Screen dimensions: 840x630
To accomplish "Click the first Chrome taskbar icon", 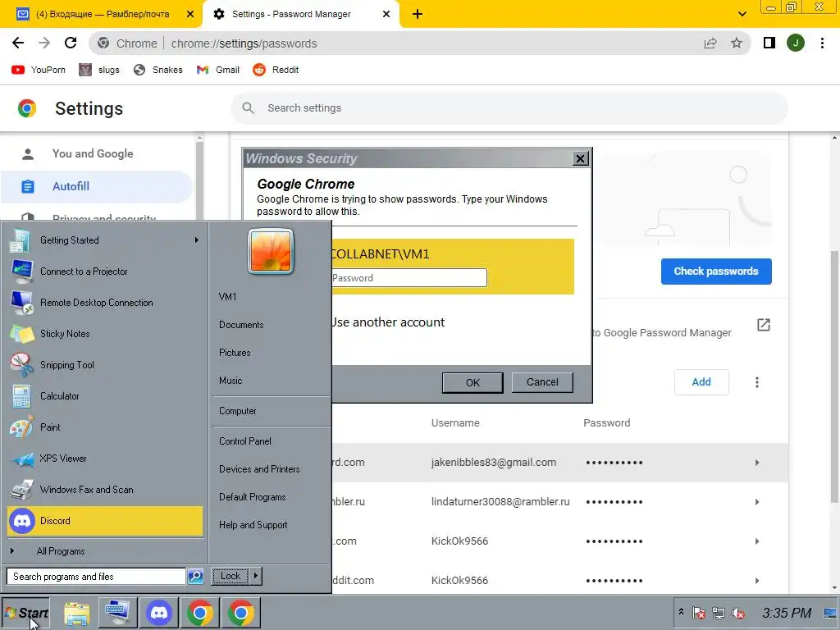I will pos(200,612).
